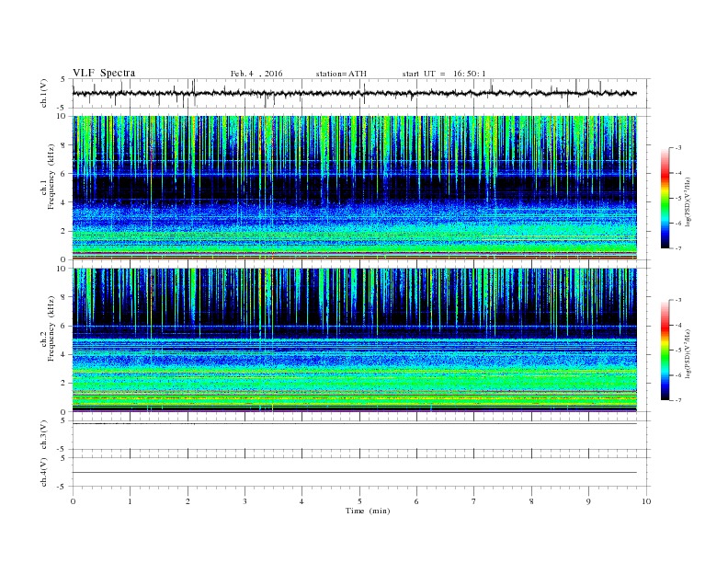Click the 'station=ATH' label
Viewport: 728px width, 563px height.
coord(341,74)
